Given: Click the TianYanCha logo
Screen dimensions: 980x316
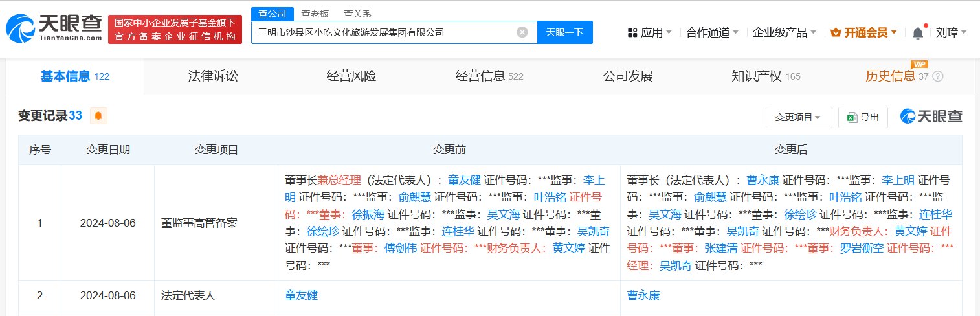Looking at the screenshot, I should [x=54, y=28].
